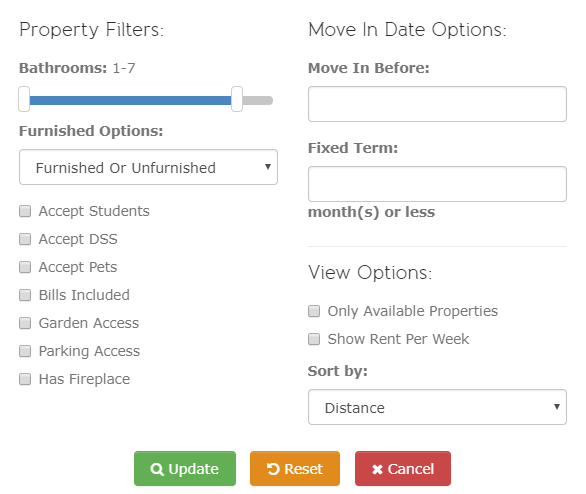The width and height of the screenshot is (586, 494).
Task: Click the Update button
Action: (185, 469)
